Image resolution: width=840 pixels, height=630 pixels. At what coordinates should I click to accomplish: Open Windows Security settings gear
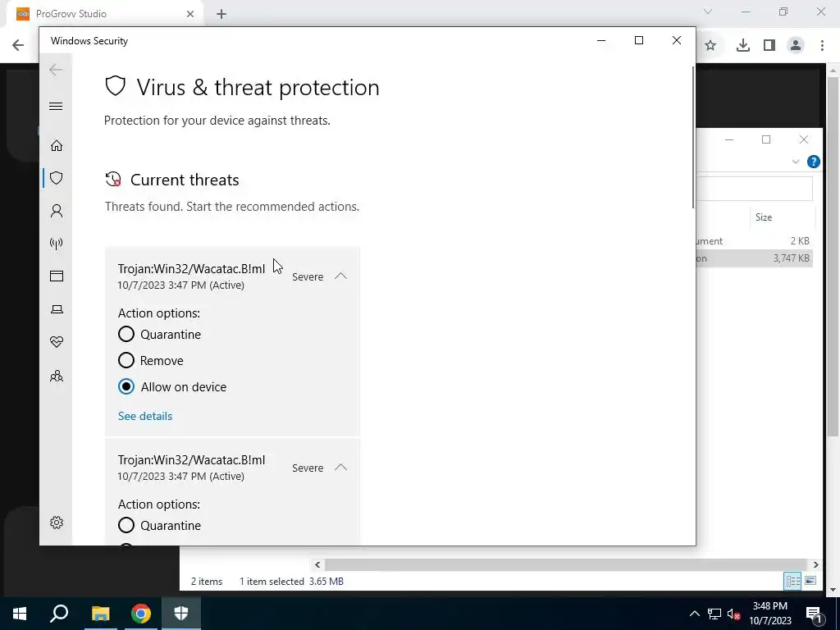pos(57,523)
